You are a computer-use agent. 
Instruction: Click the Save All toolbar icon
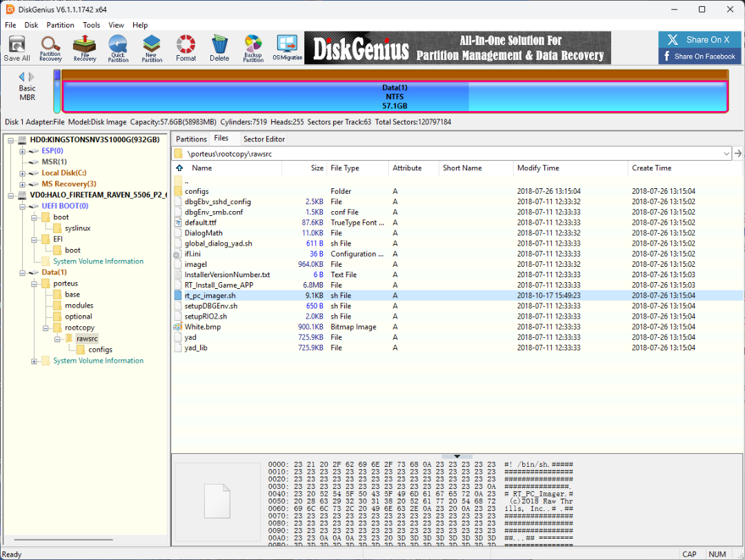coord(17,48)
